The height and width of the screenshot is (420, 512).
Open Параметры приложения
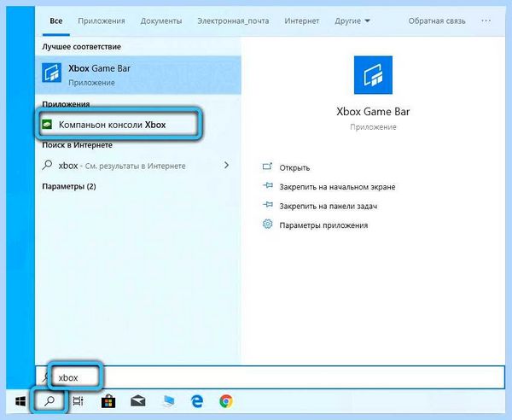point(323,225)
